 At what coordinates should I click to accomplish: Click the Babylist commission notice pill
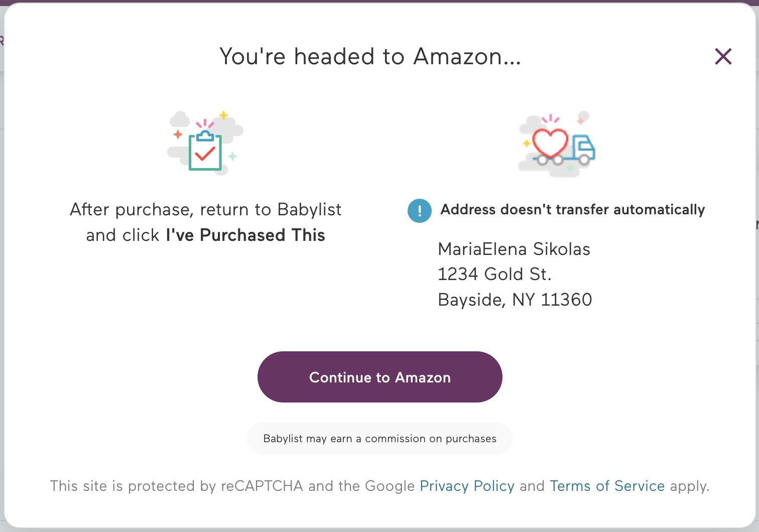pyautogui.click(x=379, y=439)
